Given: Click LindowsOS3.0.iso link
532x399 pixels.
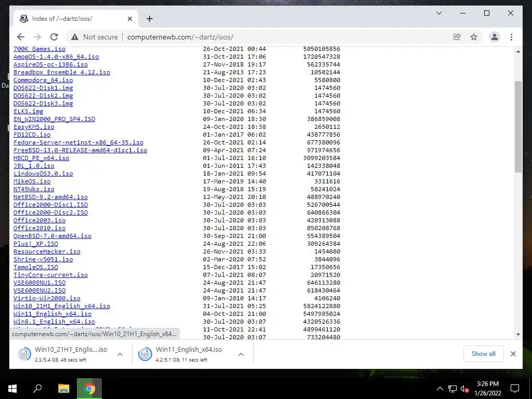Looking at the screenshot, I should click(43, 174).
